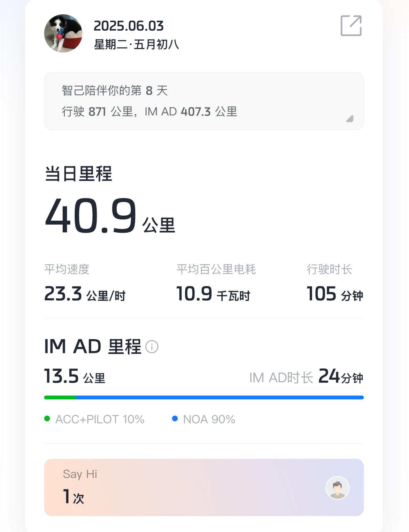This screenshot has width=409, height=532.
Task: Click the 当日里程 section heading
Action: [x=78, y=174]
